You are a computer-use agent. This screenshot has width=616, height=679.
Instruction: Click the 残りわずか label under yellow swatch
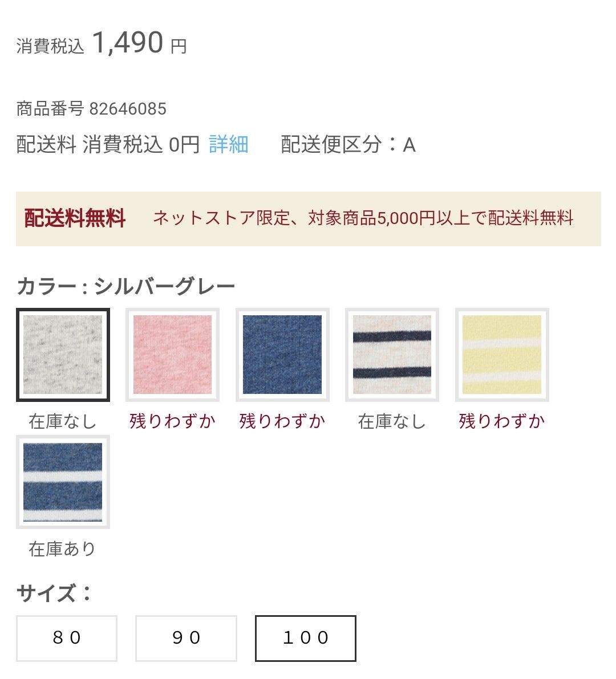click(x=502, y=421)
